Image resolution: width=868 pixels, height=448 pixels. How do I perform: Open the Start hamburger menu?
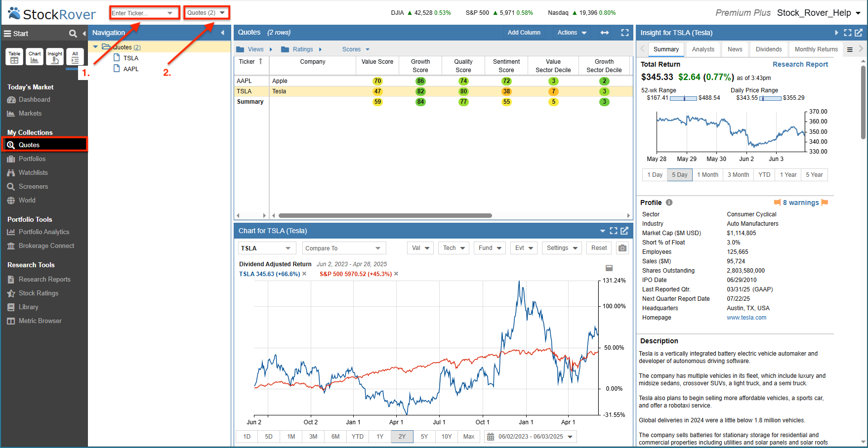tap(7, 34)
